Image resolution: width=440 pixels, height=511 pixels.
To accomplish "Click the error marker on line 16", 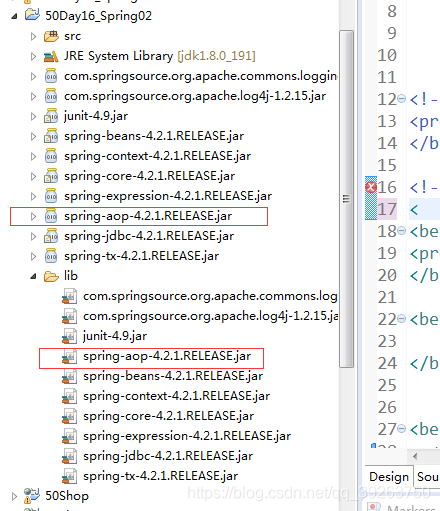I will [371, 187].
